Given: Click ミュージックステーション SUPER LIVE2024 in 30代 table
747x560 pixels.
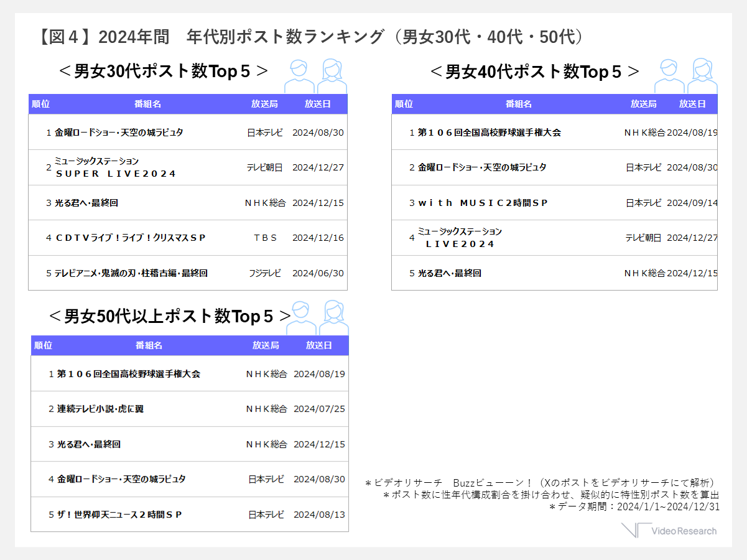Looking at the screenshot, I should (116, 167).
